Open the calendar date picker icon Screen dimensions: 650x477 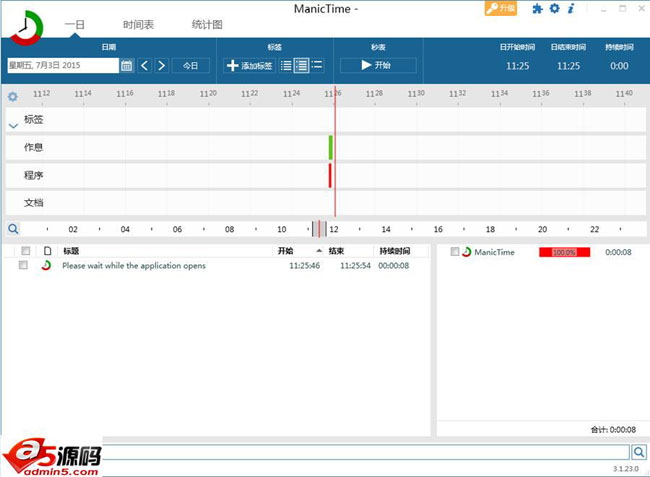(127, 65)
